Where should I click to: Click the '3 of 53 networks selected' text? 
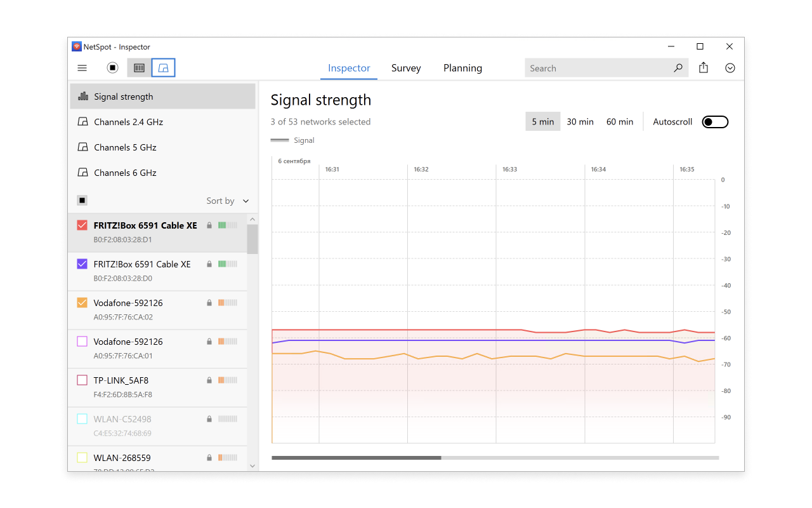(x=320, y=122)
